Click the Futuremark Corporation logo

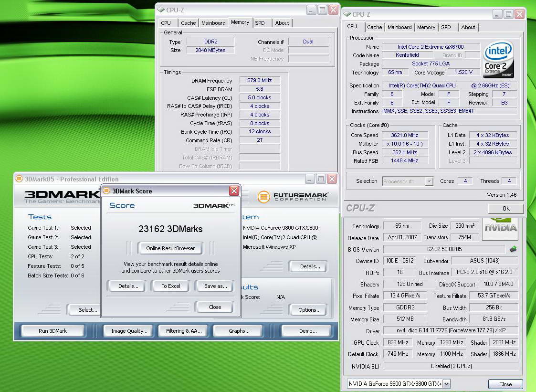pos(293,197)
